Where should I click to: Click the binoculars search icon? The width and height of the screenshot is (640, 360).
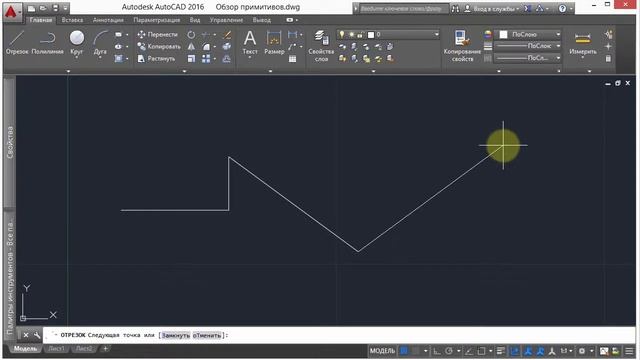coord(456,9)
